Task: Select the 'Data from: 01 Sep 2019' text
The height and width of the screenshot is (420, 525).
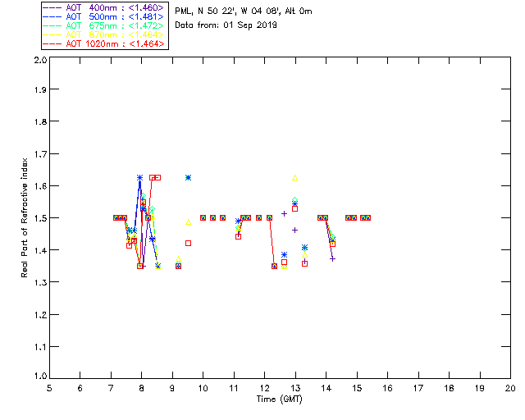Action: (226, 25)
